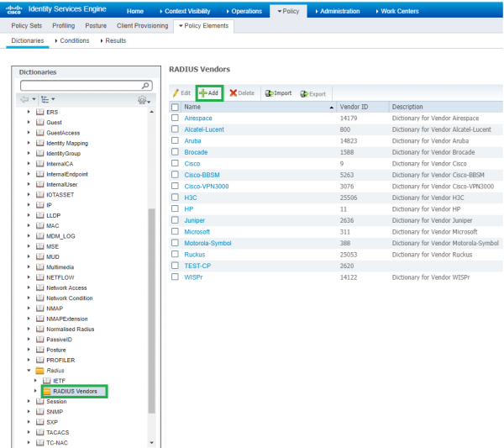Click the search magnifier in Dictionaries box
The height and width of the screenshot is (448, 504).
click(146, 86)
